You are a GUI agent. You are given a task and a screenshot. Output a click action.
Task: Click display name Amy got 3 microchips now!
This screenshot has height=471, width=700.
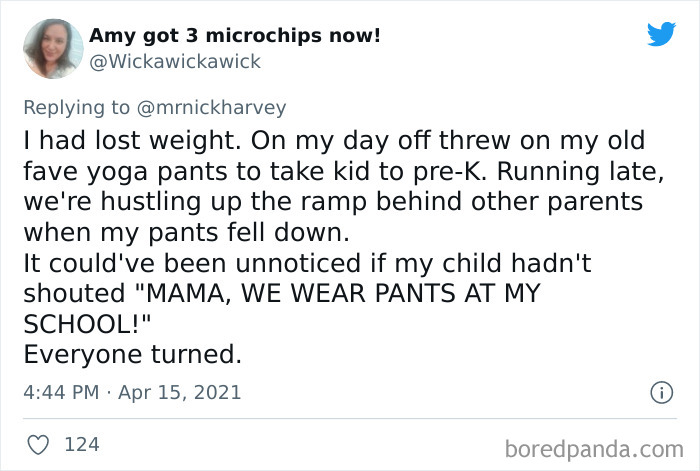pyautogui.click(x=234, y=37)
